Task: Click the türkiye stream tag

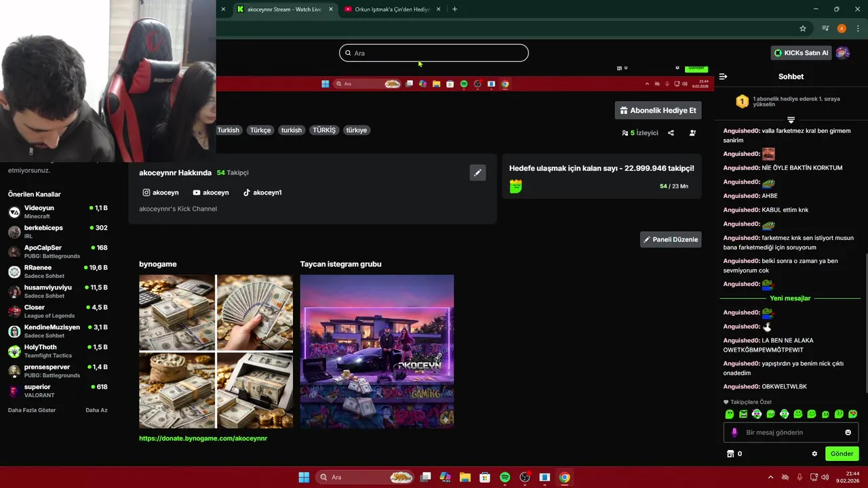Action: point(356,130)
